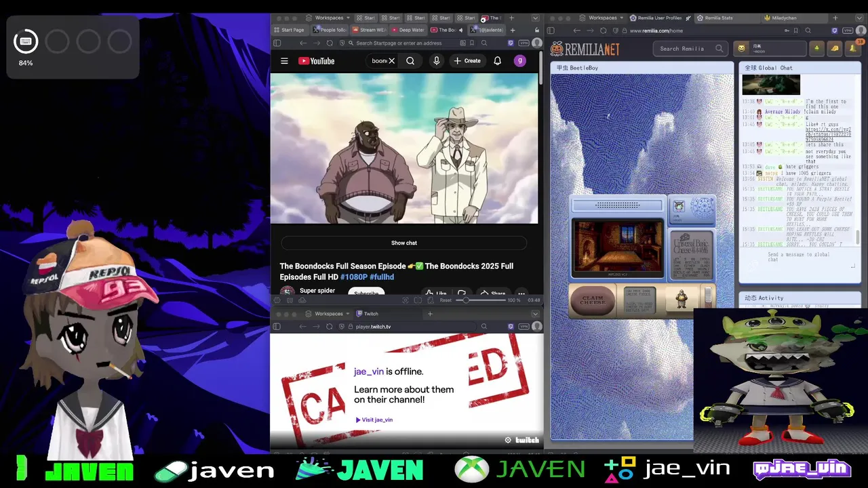
Task: Toggle VPN in the Twitch browser window
Action: pos(524,327)
